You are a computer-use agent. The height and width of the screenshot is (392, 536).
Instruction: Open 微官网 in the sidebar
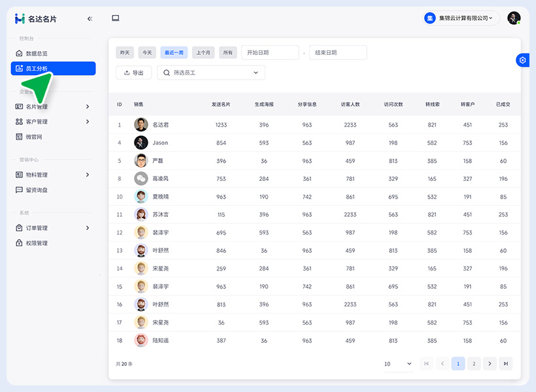point(29,137)
